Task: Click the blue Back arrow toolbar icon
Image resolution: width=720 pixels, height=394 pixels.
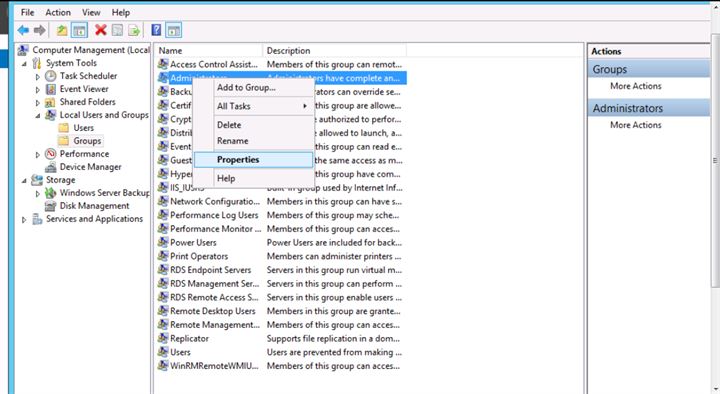Action: 23,30
